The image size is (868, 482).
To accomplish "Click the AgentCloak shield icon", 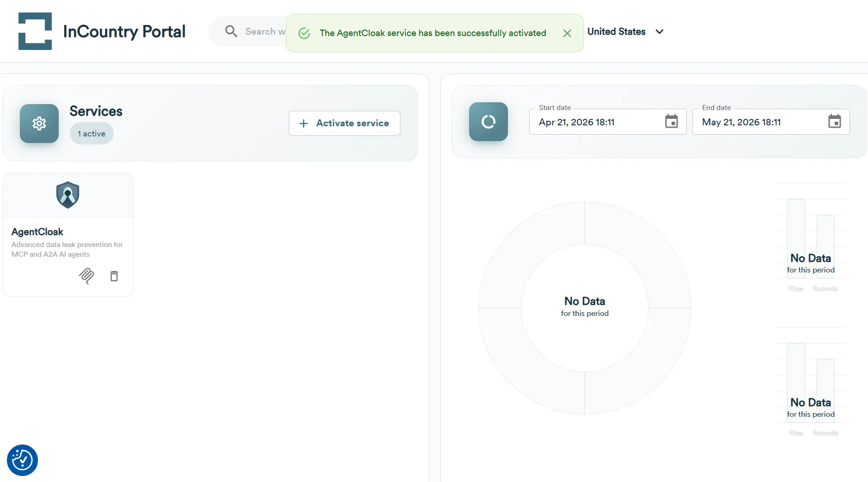I will (68, 195).
